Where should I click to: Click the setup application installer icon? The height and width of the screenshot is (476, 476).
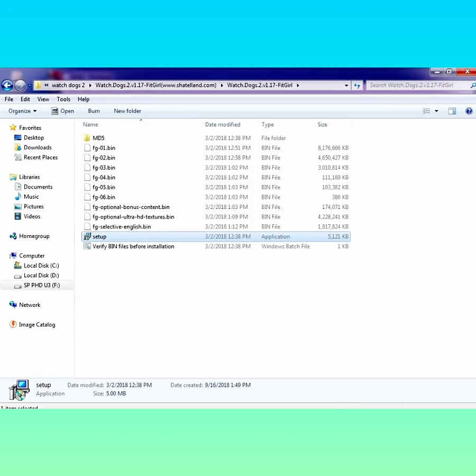pos(87,236)
